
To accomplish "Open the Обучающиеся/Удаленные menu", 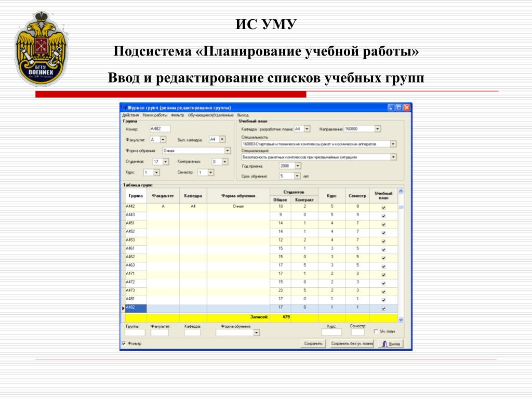I will (211, 115).
